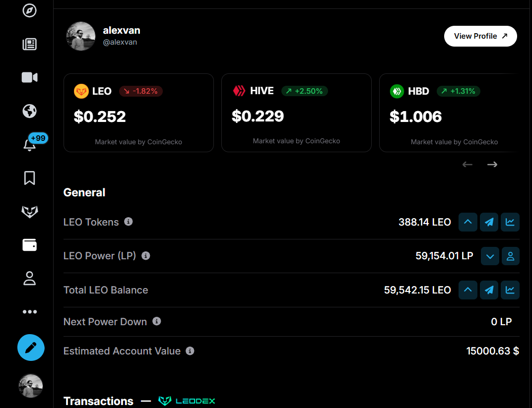The width and height of the screenshot is (532, 408).
Task: Click the lion head LEO icon in sidebar
Action: [x=29, y=212]
